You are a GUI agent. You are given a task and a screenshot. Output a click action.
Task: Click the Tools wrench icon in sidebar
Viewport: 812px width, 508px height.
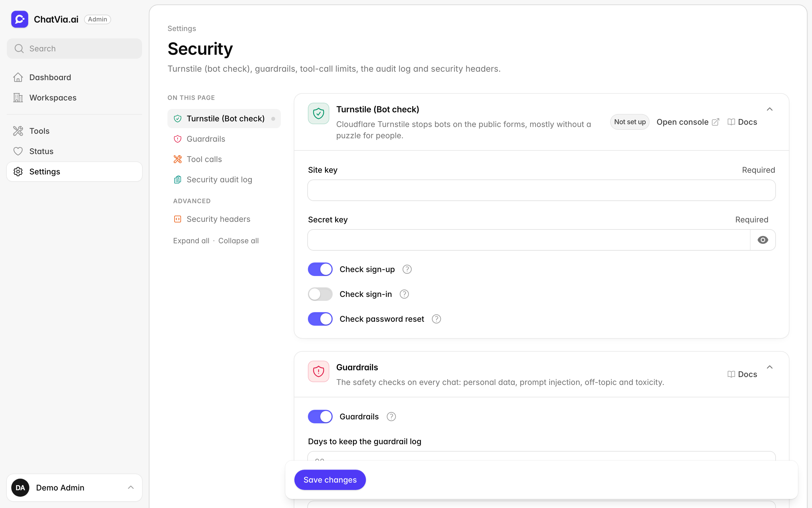(18, 131)
